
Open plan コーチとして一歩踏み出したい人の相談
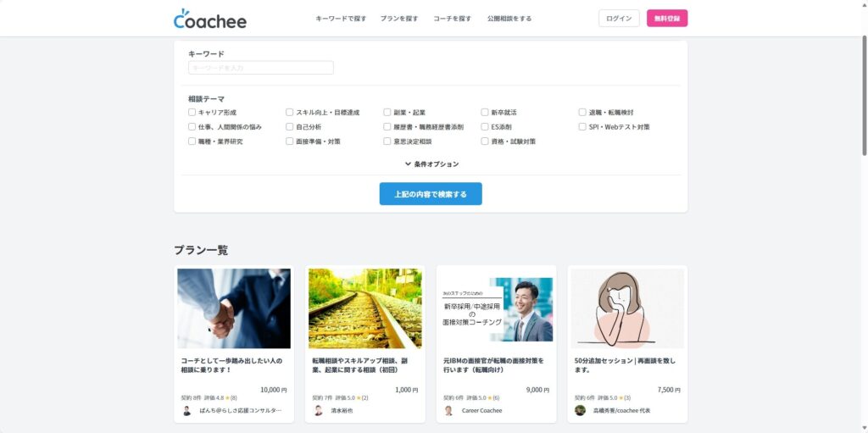click(231, 365)
